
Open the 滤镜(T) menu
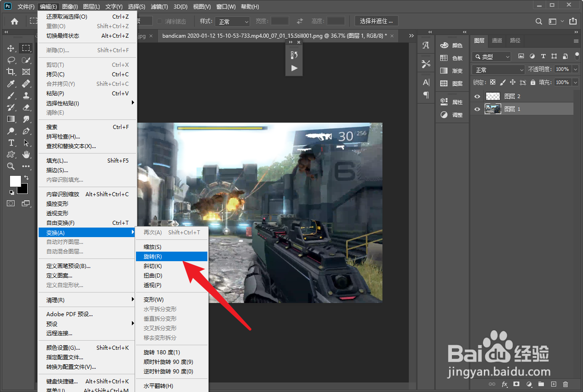click(x=159, y=7)
